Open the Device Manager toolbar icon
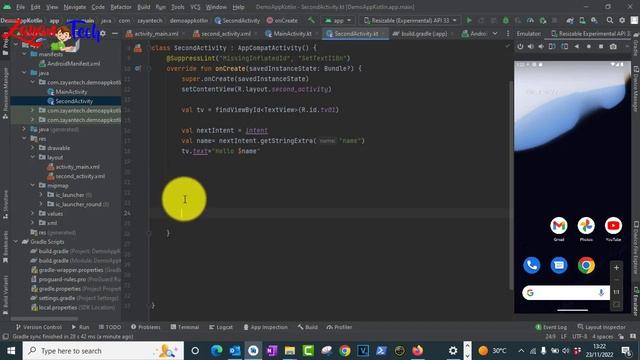This screenshot has width=640, height=360. tap(582, 20)
